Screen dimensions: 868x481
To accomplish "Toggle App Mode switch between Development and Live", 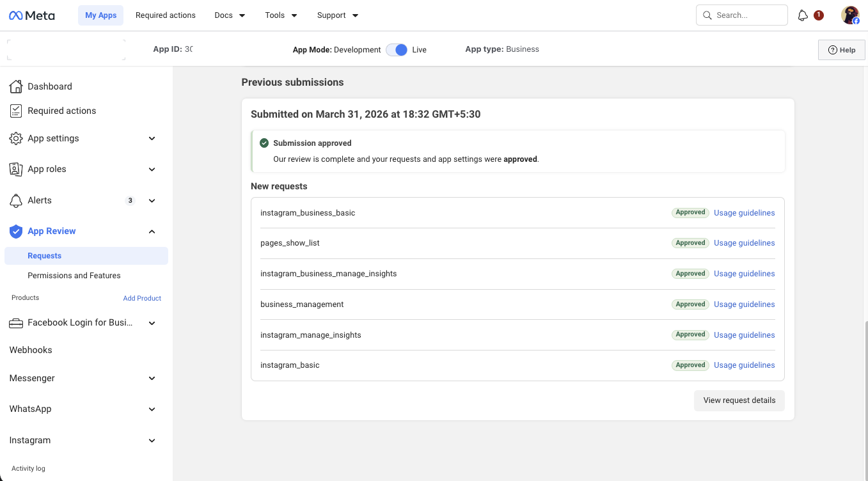I will [x=397, y=49].
